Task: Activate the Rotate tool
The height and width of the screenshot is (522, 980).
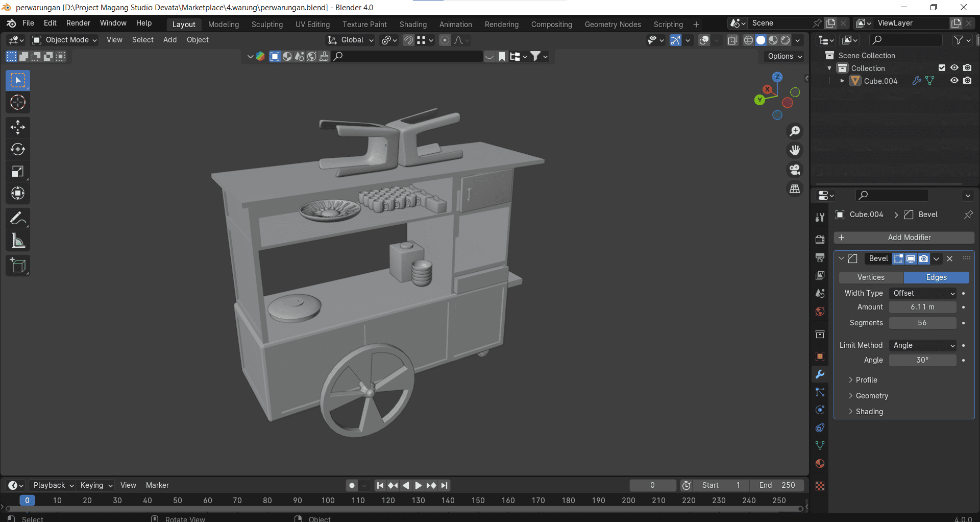Action: [x=18, y=149]
